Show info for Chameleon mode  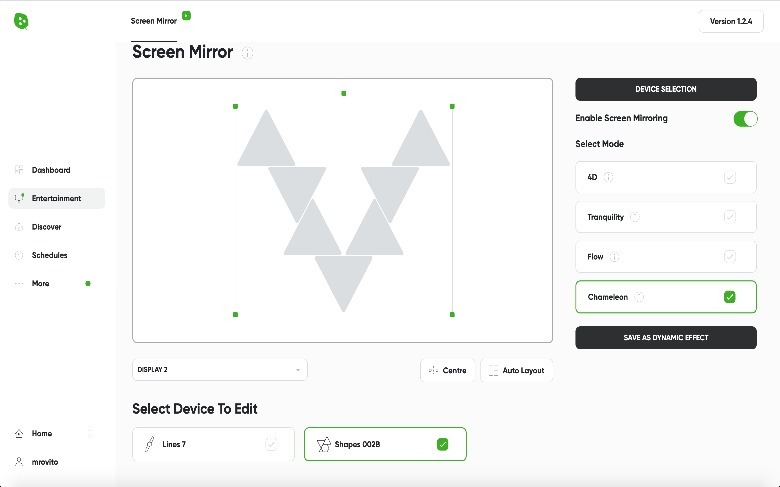coord(639,297)
